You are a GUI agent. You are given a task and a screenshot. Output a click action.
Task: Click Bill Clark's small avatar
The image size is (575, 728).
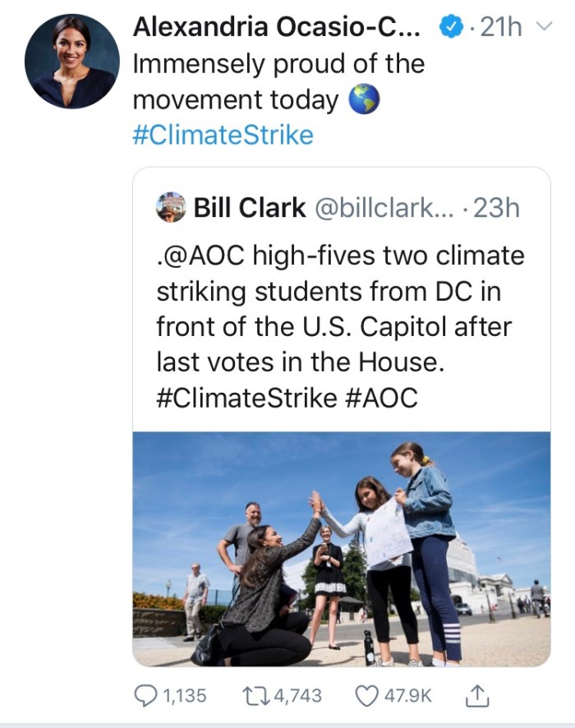pyautogui.click(x=171, y=208)
